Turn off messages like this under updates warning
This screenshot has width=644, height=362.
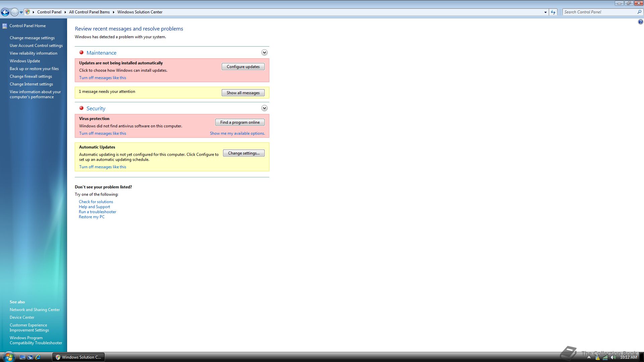click(x=103, y=78)
